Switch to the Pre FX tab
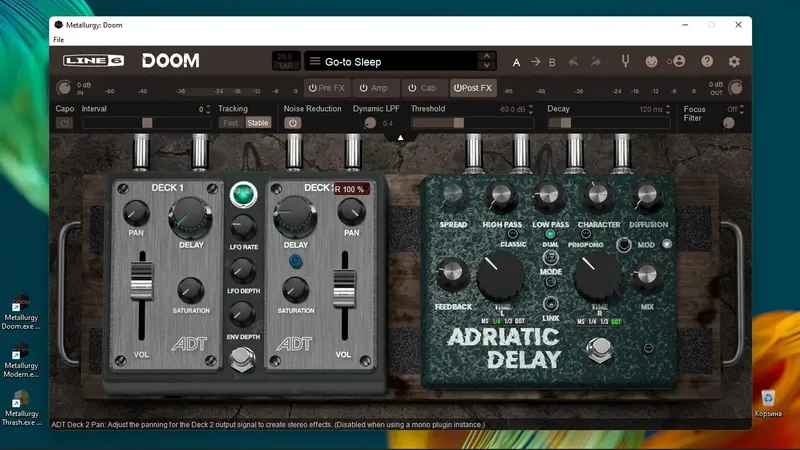800x450 pixels. (x=327, y=88)
